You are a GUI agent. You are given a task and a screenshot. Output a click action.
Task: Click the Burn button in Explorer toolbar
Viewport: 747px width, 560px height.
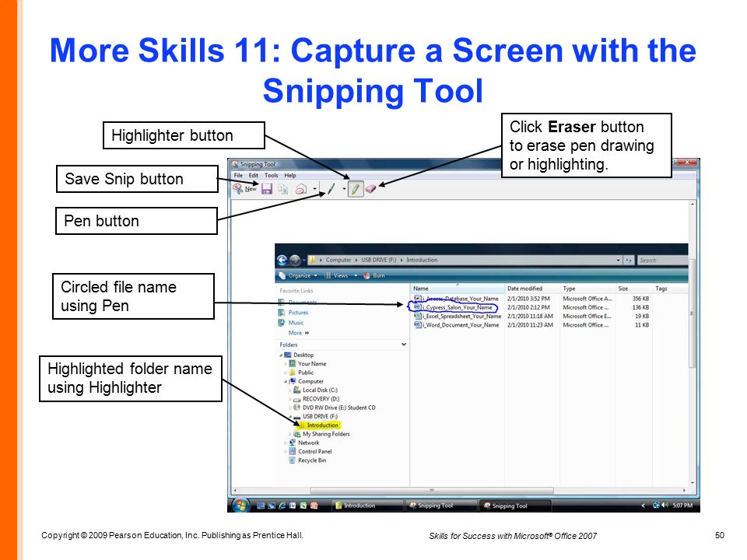374,275
